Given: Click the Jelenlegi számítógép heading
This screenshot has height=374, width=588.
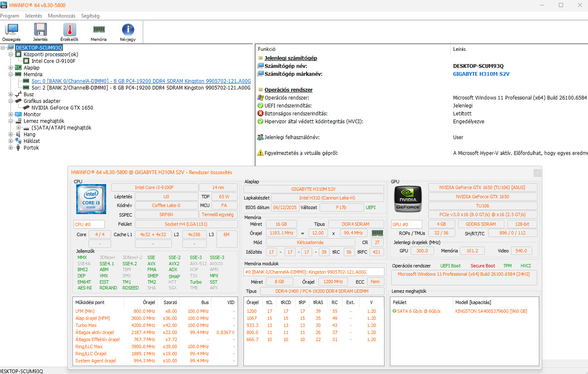Looking at the screenshot, I should pos(291,58).
